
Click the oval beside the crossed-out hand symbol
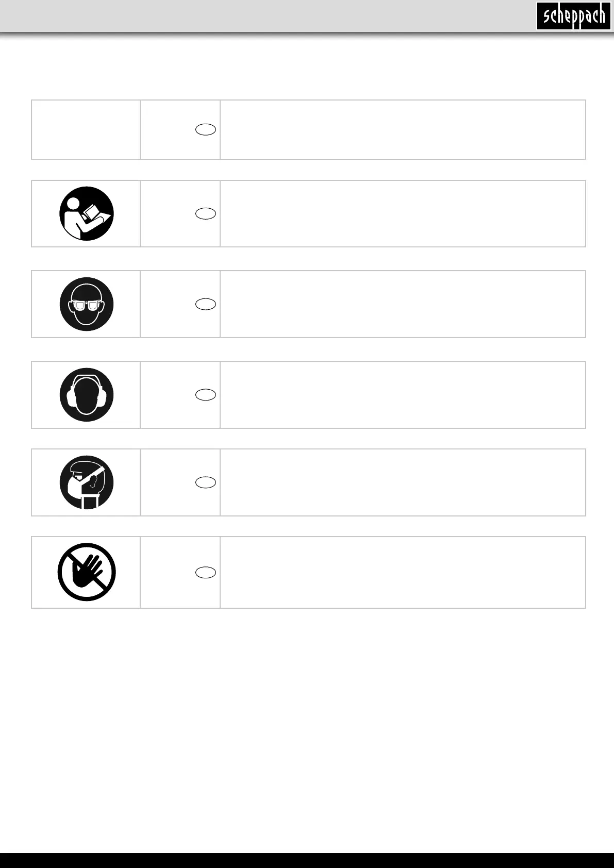206,572
